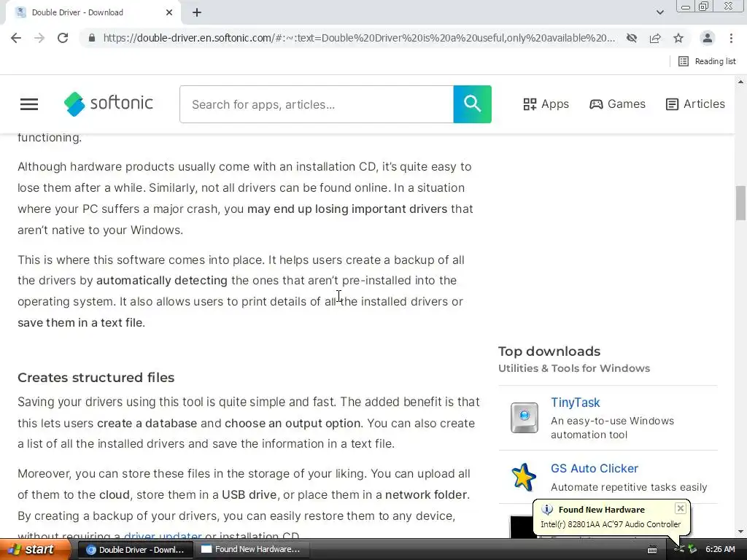The image size is (747, 560).
Task: Open the Articles section
Action: (695, 104)
